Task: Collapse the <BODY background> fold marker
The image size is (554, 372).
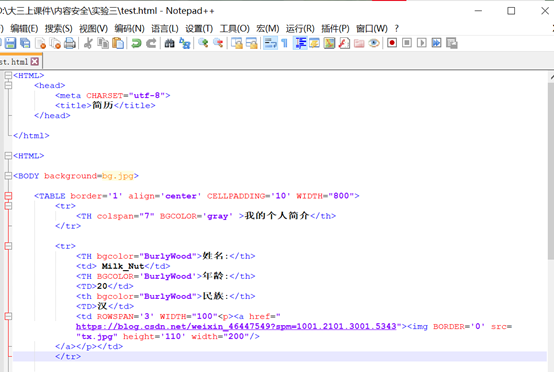Action: (8, 176)
